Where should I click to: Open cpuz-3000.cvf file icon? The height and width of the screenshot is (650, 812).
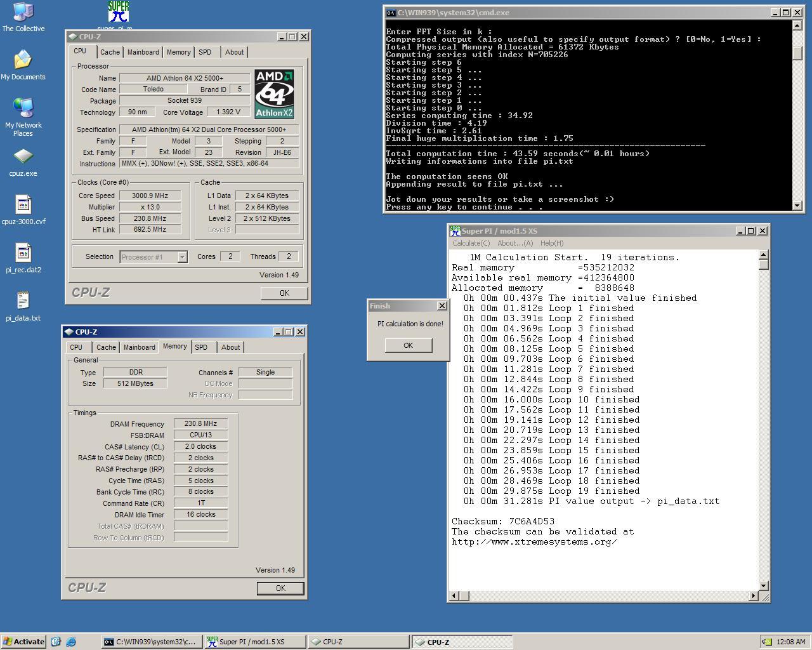click(x=23, y=211)
